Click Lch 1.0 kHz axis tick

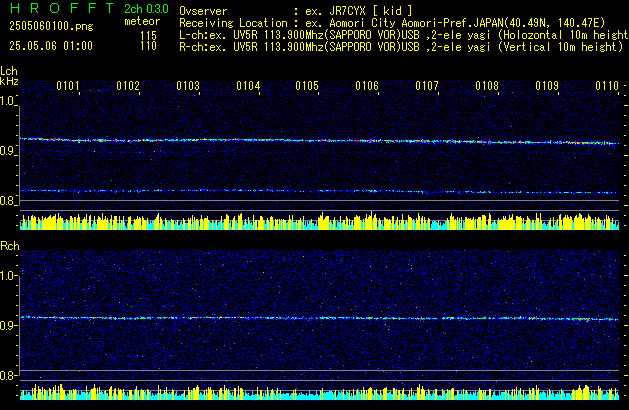(8, 101)
